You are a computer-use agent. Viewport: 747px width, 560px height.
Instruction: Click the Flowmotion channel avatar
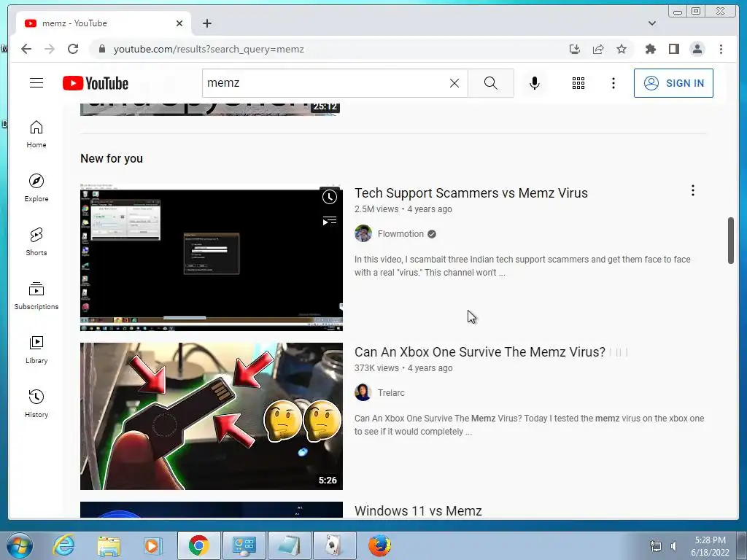click(363, 234)
